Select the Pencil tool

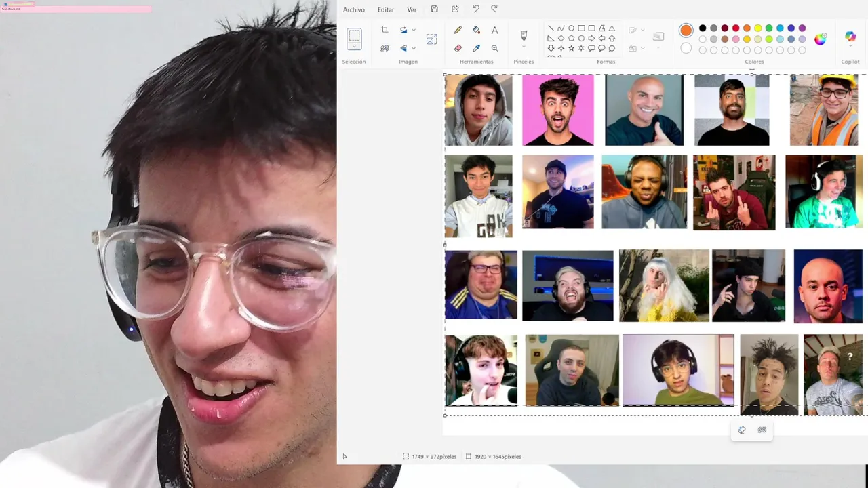458,30
